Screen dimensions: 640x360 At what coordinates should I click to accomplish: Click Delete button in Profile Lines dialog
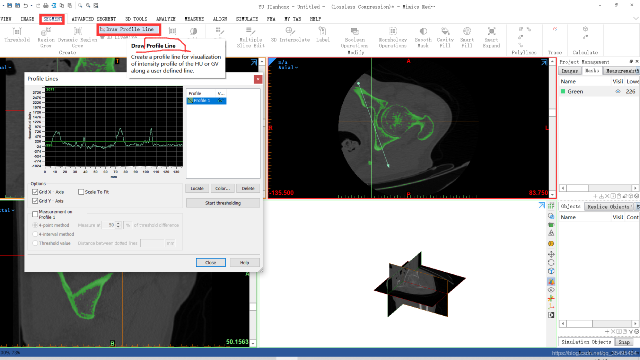pyautogui.click(x=248, y=188)
